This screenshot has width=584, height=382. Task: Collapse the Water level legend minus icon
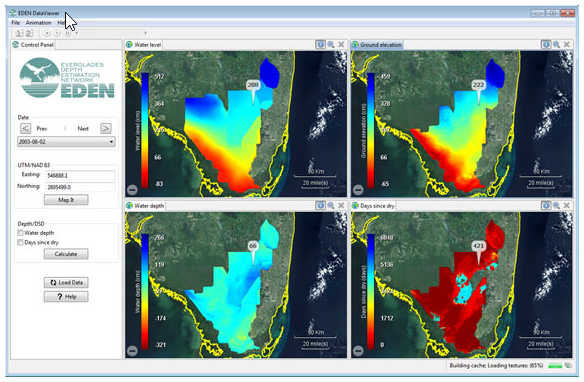tap(132, 190)
